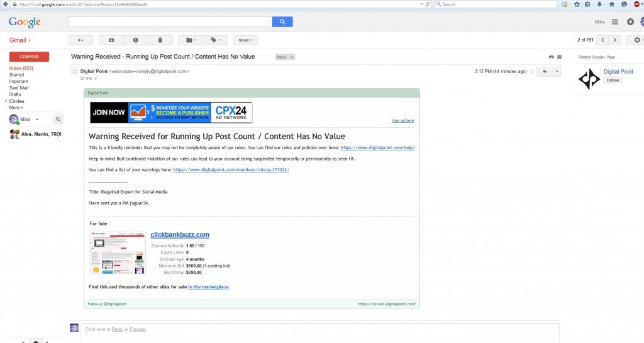Click the Google logo
Image resolution: width=644 pixels, height=343 pixels.
coord(25,22)
